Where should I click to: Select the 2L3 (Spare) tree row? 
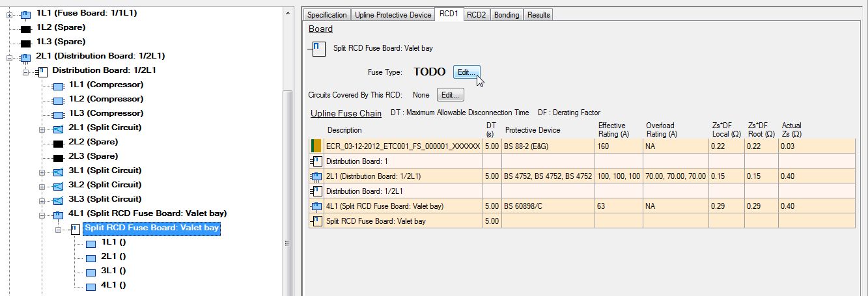pyautogui.click(x=93, y=156)
